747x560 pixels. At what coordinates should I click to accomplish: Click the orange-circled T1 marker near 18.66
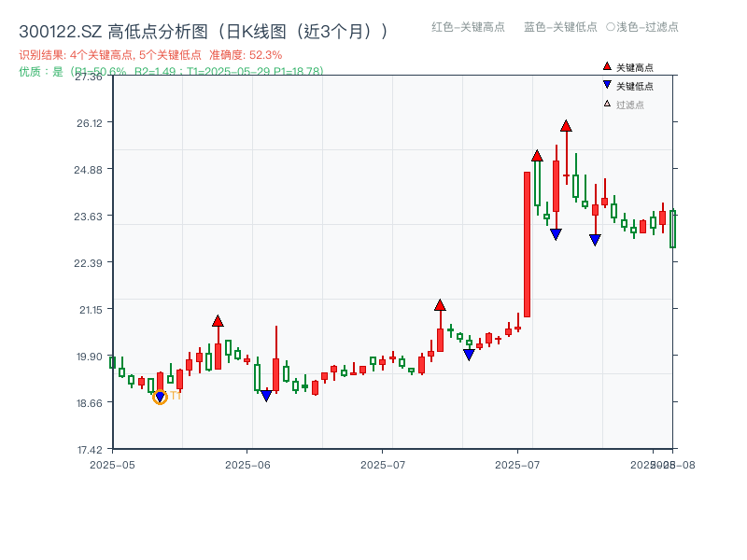(x=160, y=397)
